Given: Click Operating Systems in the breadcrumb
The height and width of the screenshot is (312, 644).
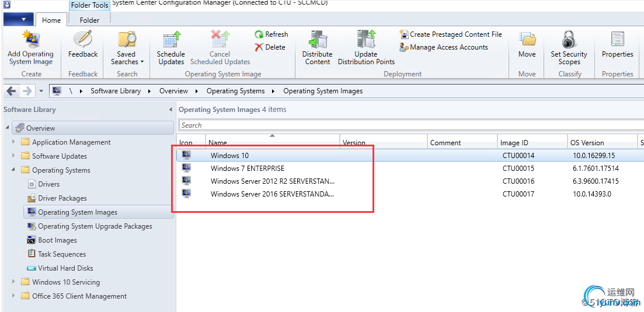Looking at the screenshot, I should [236, 91].
